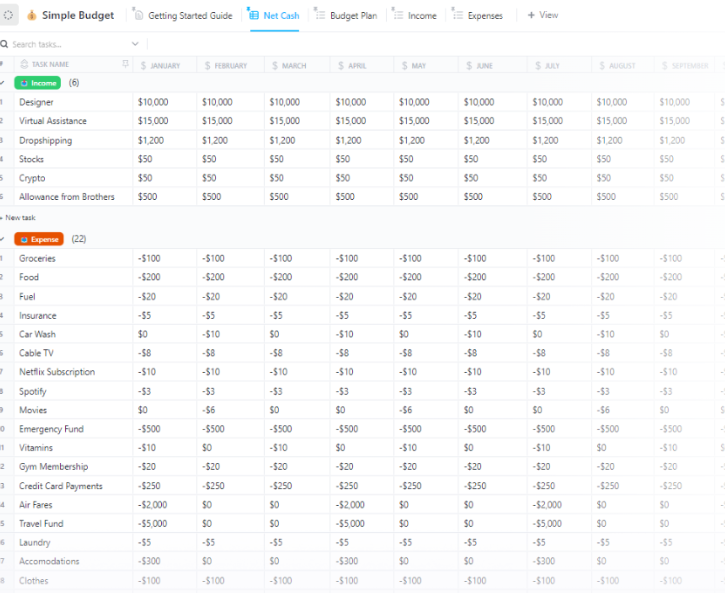Collapse the Expense group
Screen dimensions: 725x593
pos(3,239)
